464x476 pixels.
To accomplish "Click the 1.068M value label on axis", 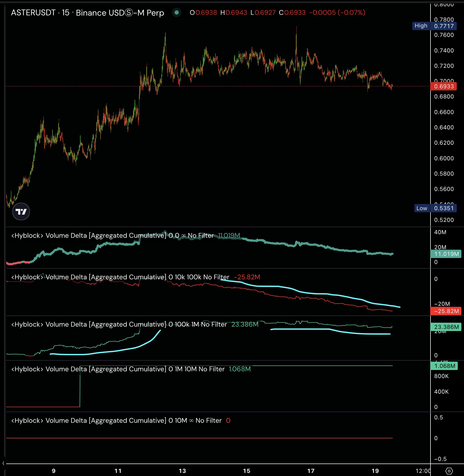I will coord(444,366).
